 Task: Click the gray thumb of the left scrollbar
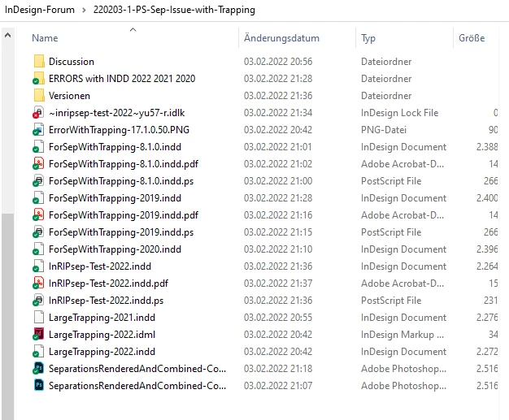pos(8,316)
